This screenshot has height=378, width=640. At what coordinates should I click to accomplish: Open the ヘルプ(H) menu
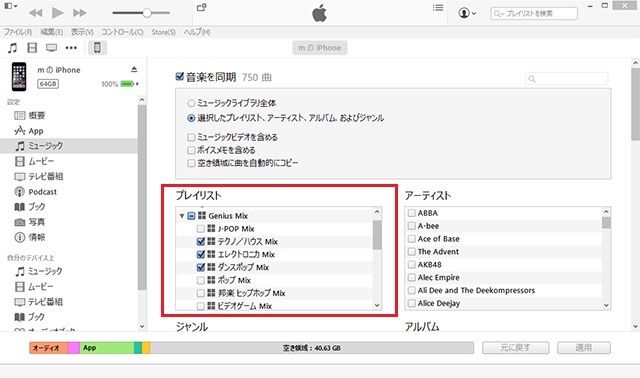(197, 32)
